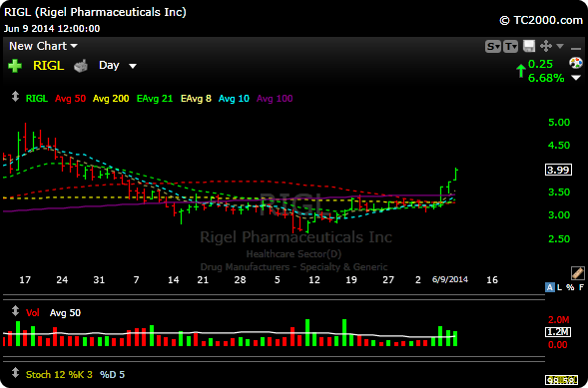Click the four-arrow move chart icon
This screenshot has height=388, width=588.
546,47
